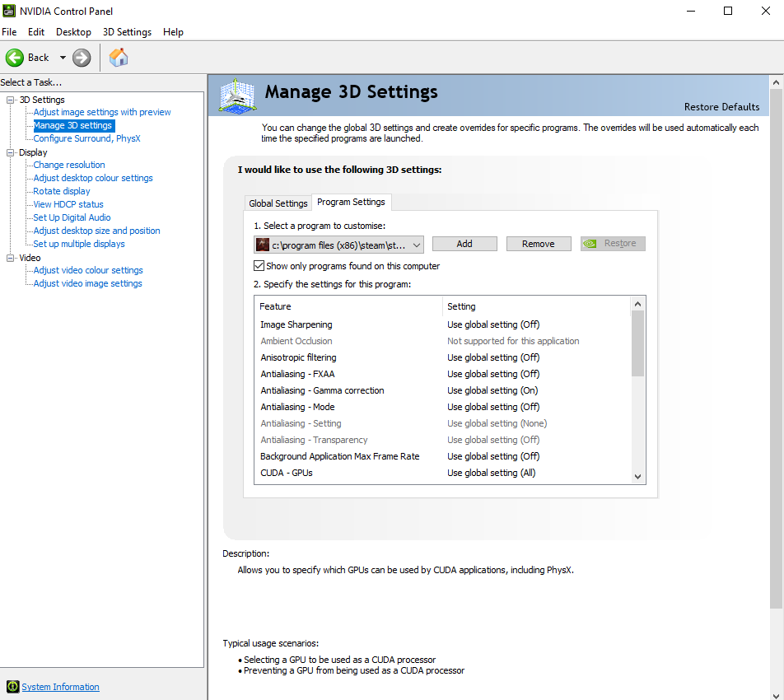The width and height of the screenshot is (784, 700).
Task: Click the grey Forward arrow icon
Action: click(x=82, y=58)
